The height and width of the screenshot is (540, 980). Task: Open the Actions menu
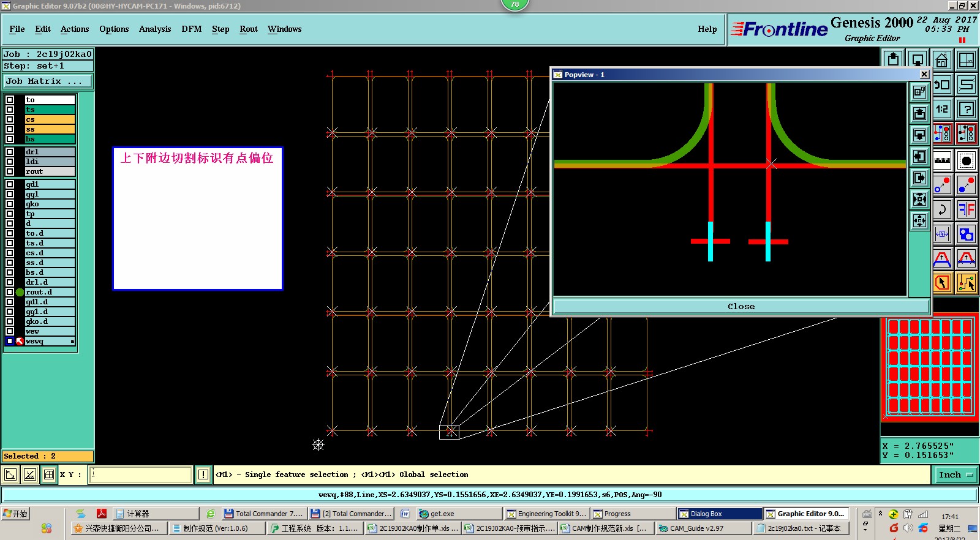point(75,29)
